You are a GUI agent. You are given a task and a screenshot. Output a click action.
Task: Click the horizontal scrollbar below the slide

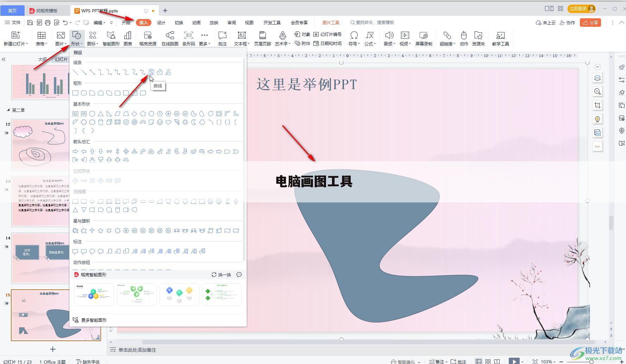[x=368, y=342]
